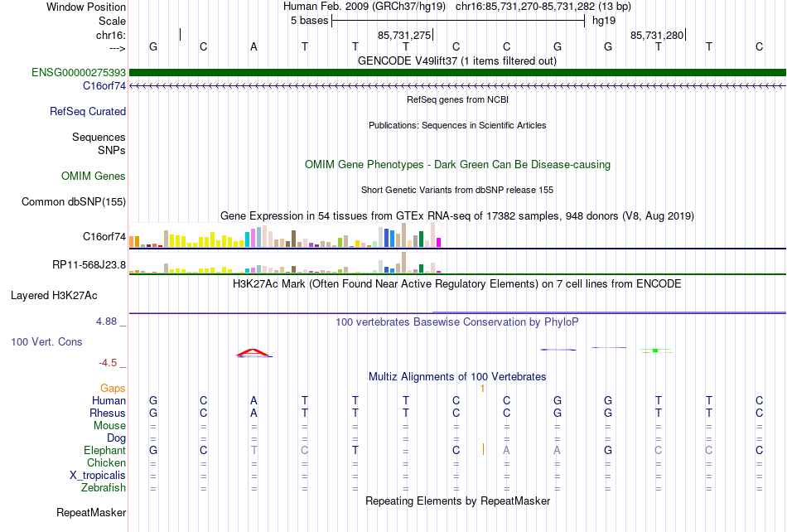This screenshot has height=532, width=787.
Task: Click the Repeating Elements by RepeatMasker title
Action: tap(457, 501)
